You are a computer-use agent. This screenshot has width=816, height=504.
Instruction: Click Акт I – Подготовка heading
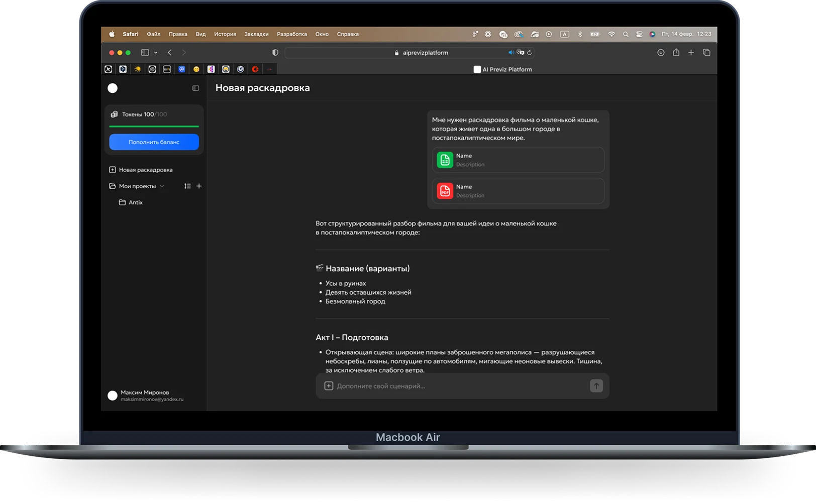(352, 338)
